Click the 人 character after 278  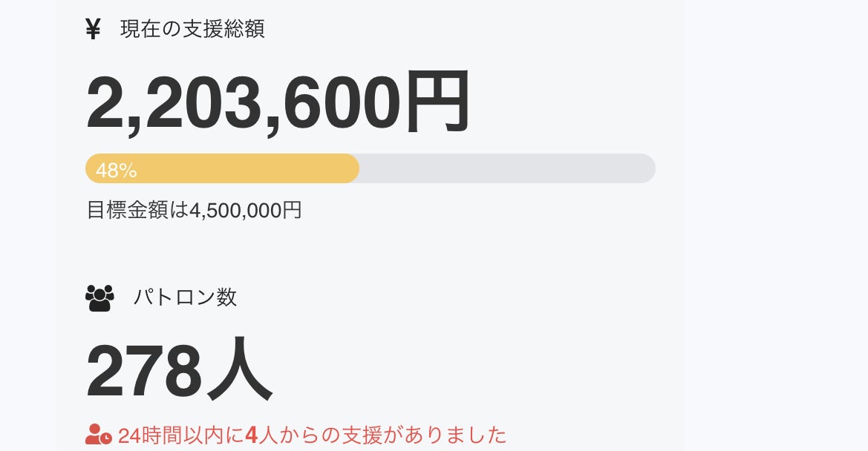pos(240,371)
